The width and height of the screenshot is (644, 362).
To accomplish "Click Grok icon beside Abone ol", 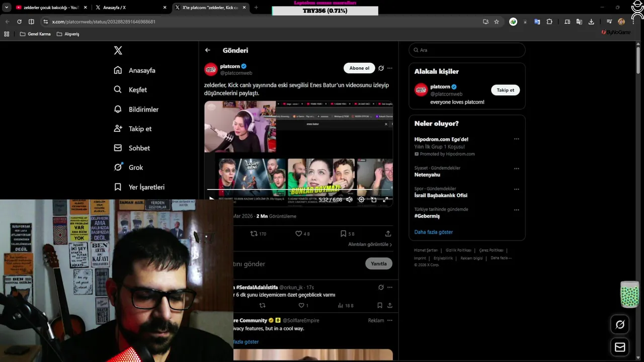I will point(381,68).
